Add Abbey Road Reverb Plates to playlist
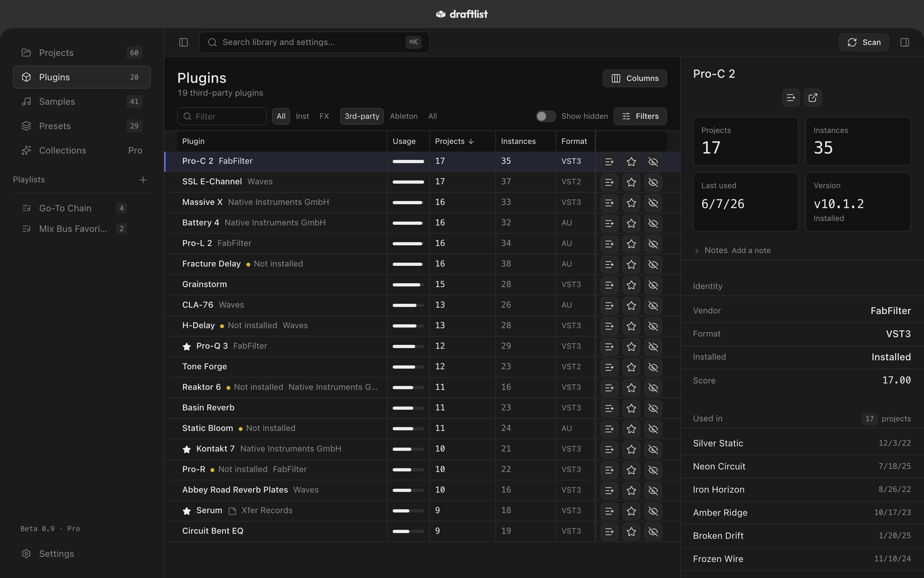The image size is (924, 578). click(610, 491)
